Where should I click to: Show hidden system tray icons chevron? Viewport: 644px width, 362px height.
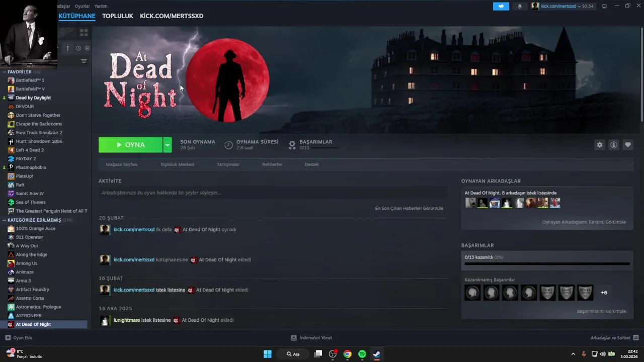573,354
